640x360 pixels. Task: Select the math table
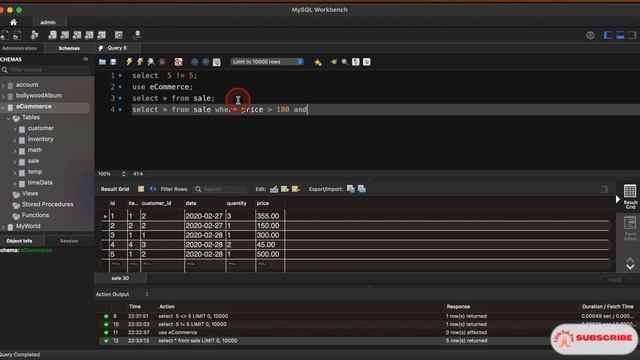tap(35, 150)
